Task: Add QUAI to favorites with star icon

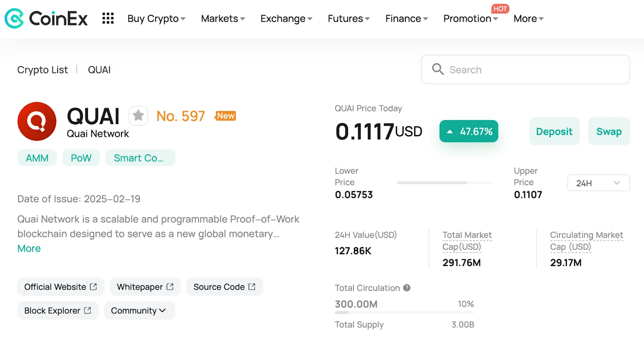Action: [138, 116]
